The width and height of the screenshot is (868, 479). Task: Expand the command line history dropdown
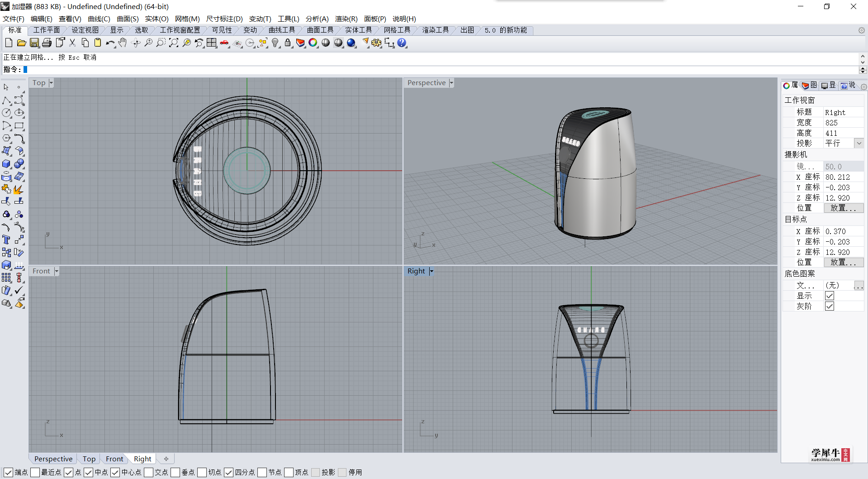click(862, 70)
